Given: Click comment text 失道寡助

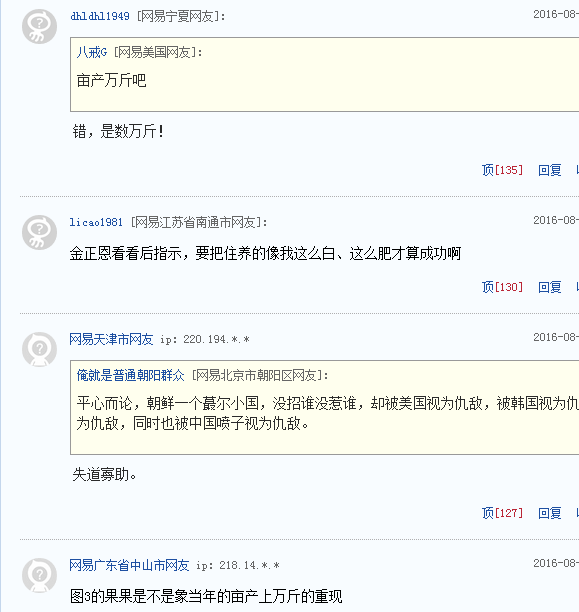Looking at the screenshot, I should pos(104,475).
